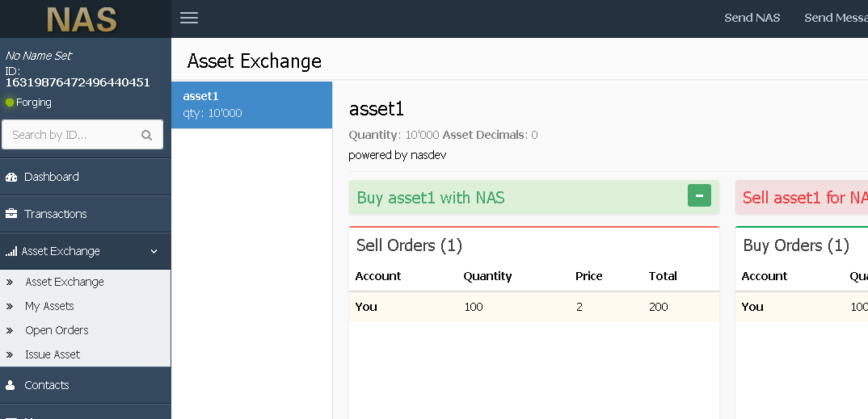Screen dimensions: 868x419
Task: Click the chevron icon beside Open Orders
Action: 10,330
